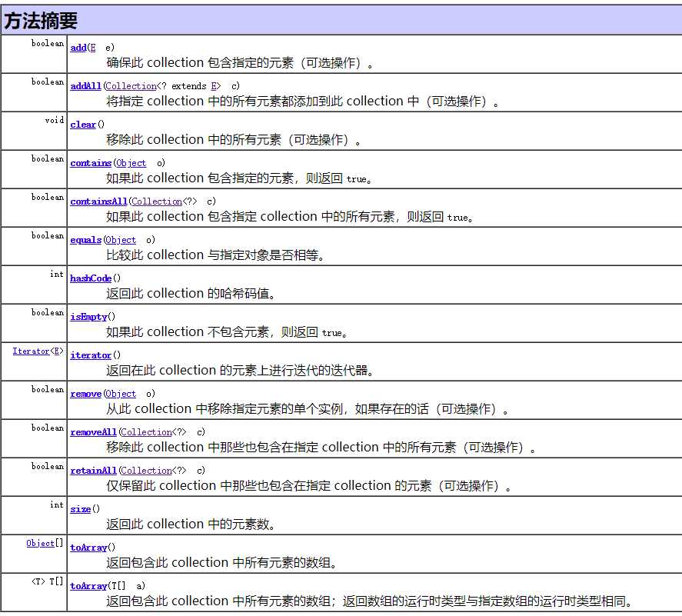The height and width of the screenshot is (616, 682).
Task: Open the isEmpty method link
Action: pos(88,317)
